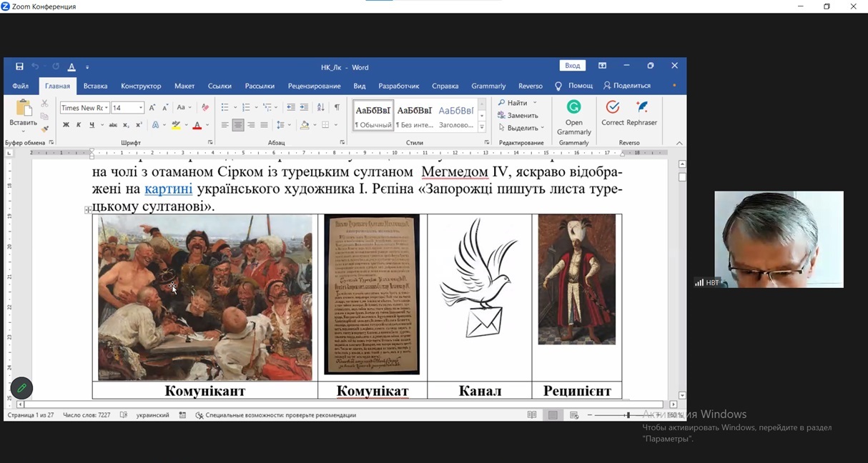The height and width of the screenshot is (463, 868).
Task: Expand the font size 14 dropdown
Action: click(141, 108)
